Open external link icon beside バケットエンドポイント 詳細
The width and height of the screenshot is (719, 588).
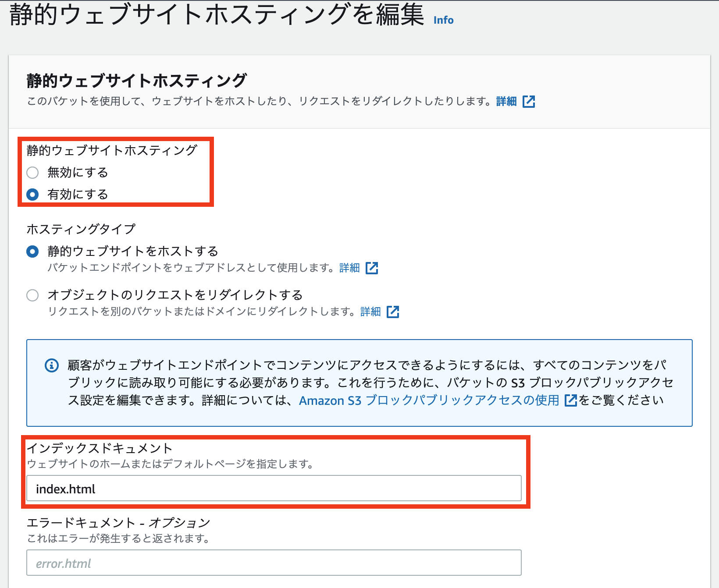pyautogui.click(x=373, y=268)
